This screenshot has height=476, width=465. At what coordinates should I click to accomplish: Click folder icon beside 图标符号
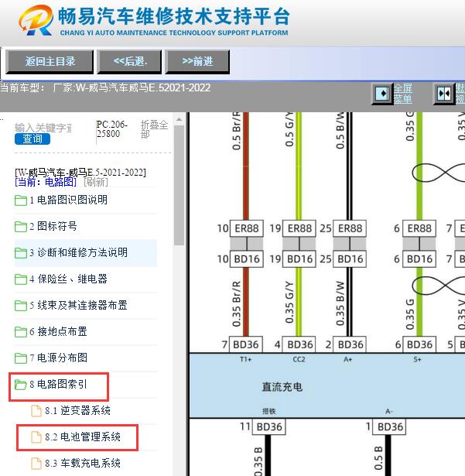pyautogui.click(x=21, y=227)
